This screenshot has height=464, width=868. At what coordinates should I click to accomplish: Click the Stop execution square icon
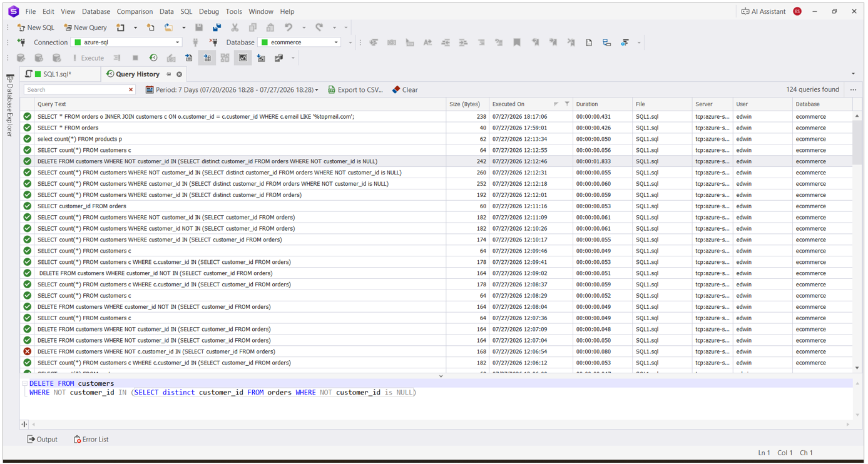click(135, 58)
